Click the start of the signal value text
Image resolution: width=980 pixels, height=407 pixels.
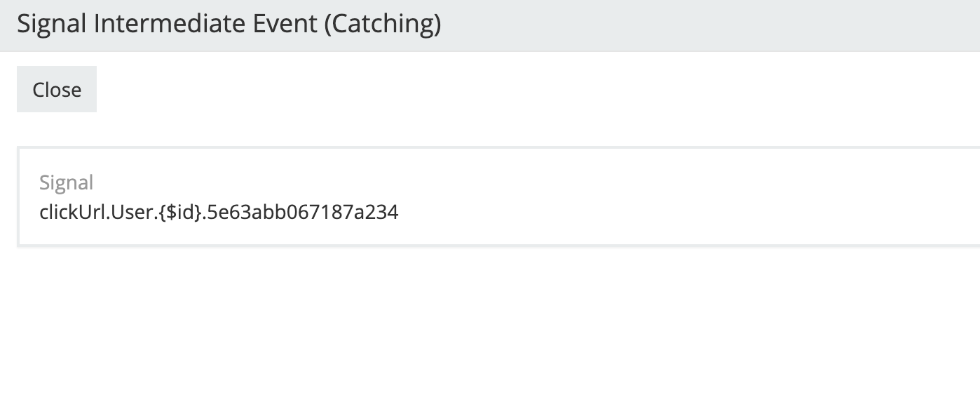point(41,212)
